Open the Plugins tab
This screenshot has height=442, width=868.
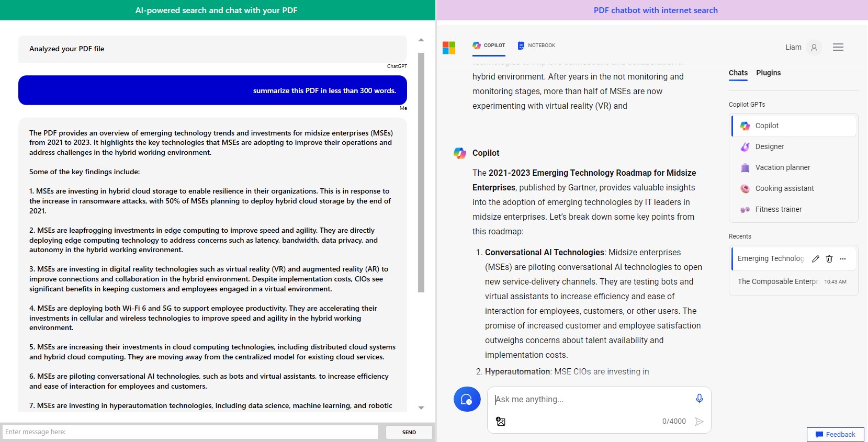[x=768, y=73]
